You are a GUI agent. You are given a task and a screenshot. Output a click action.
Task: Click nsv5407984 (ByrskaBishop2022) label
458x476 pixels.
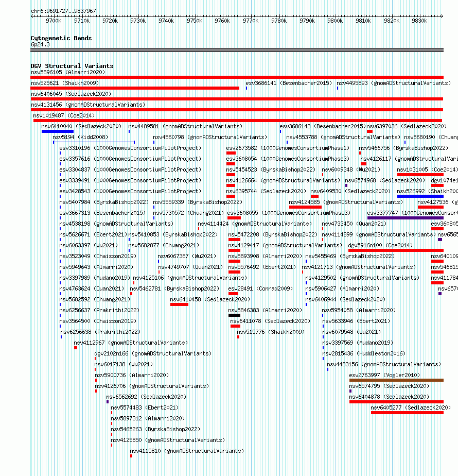[x=104, y=202]
